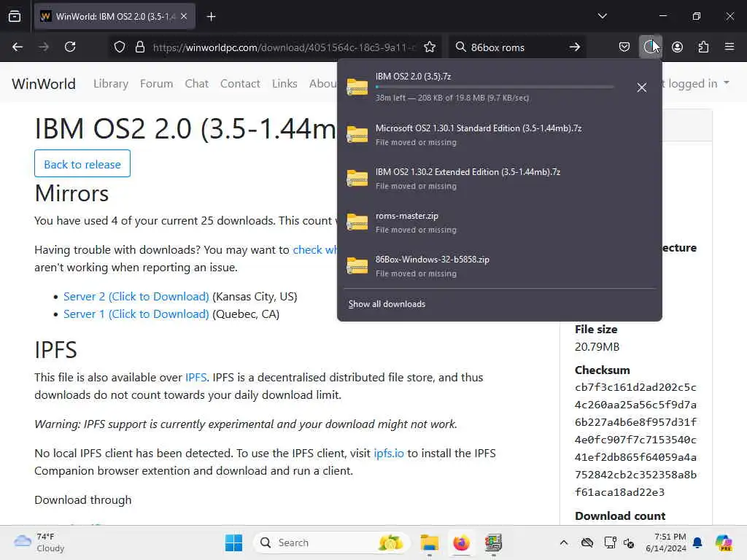Open the Links nav item
This screenshot has height=560, width=747.
(x=285, y=84)
